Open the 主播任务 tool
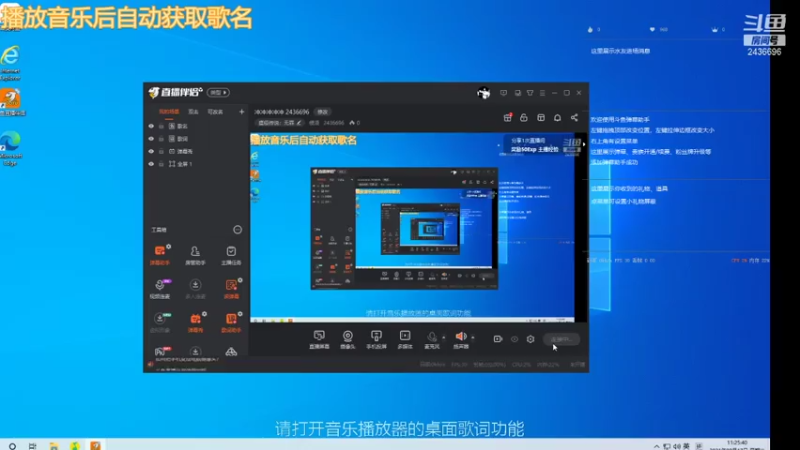This screenshot has height=450, width=800. (x=231, y=255)
